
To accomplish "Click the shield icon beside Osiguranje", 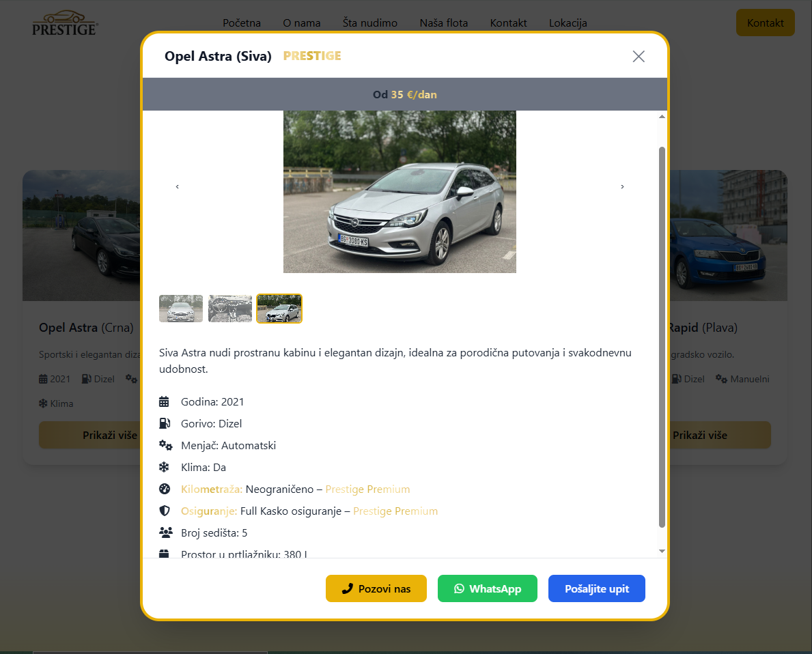I will [x=164, y=511].
